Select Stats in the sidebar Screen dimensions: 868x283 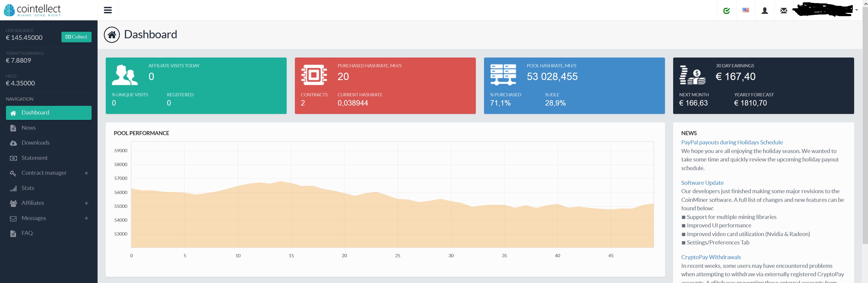28,188
